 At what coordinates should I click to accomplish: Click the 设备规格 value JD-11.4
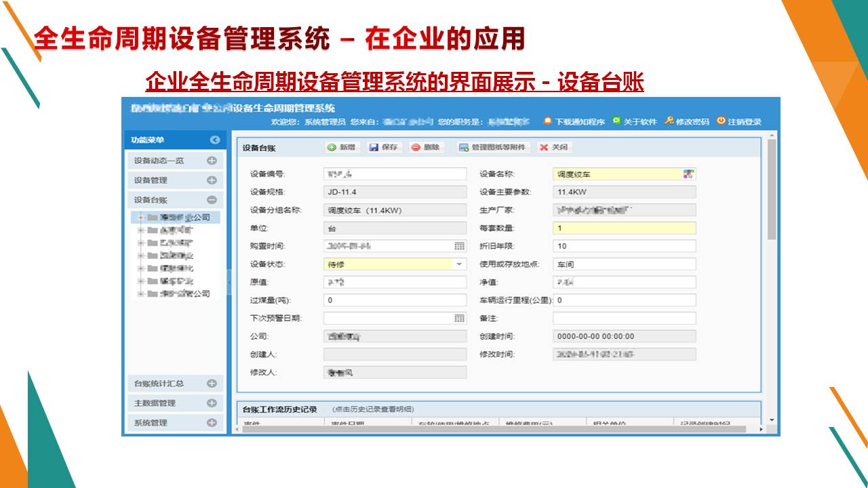click(395, 192)
